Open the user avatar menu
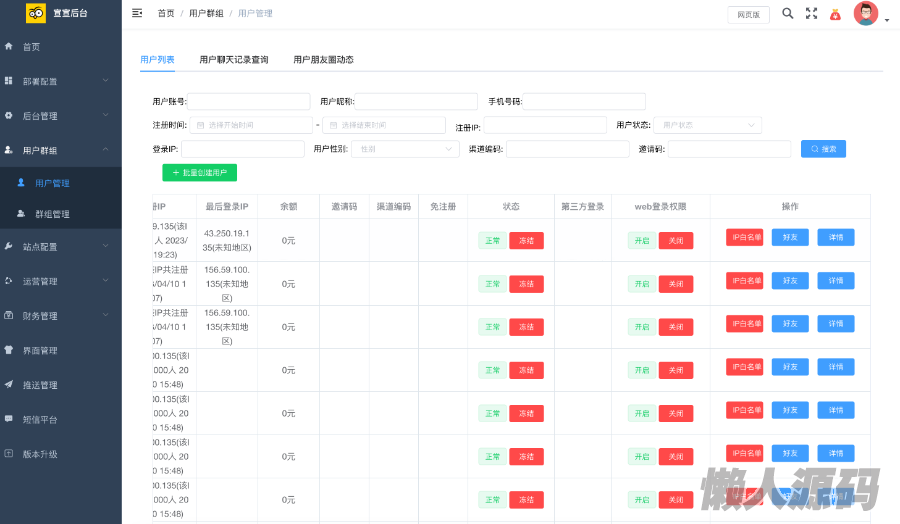Image resolution: width=900 pixels, height=524 pixels. tap(866, 13)
